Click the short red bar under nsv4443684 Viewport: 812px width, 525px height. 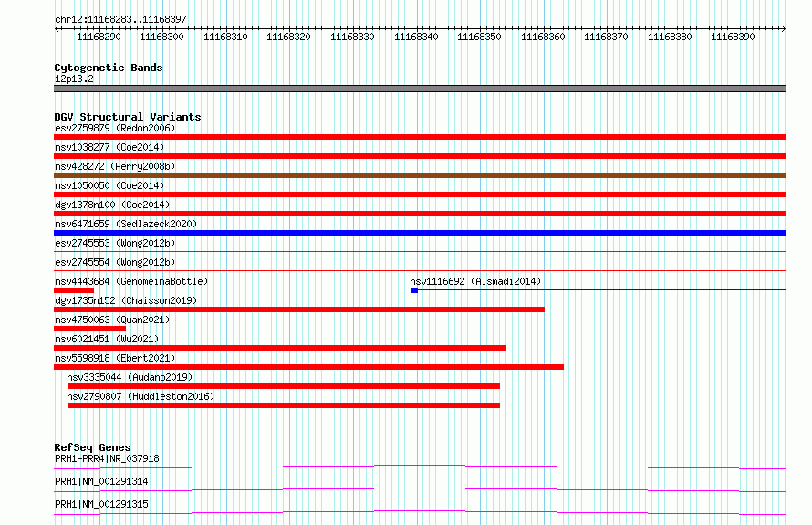(x=74, y=290)
